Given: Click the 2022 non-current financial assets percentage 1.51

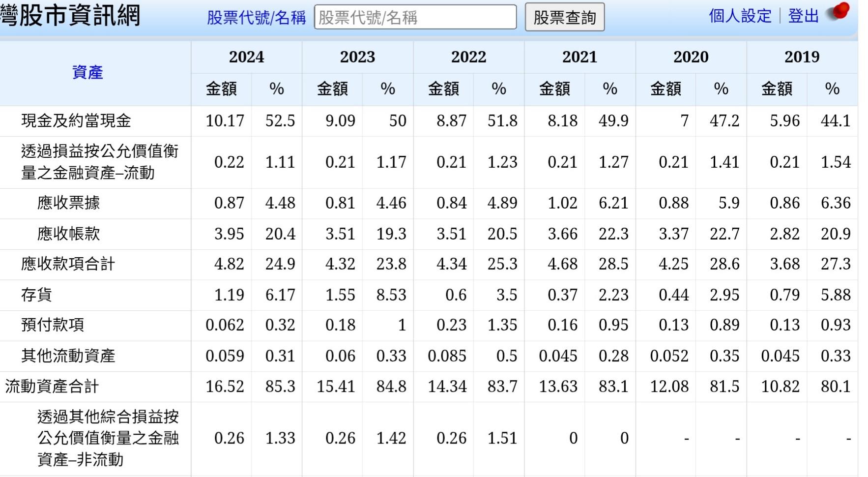Looking at the screenshot, I should coord(502,438).
